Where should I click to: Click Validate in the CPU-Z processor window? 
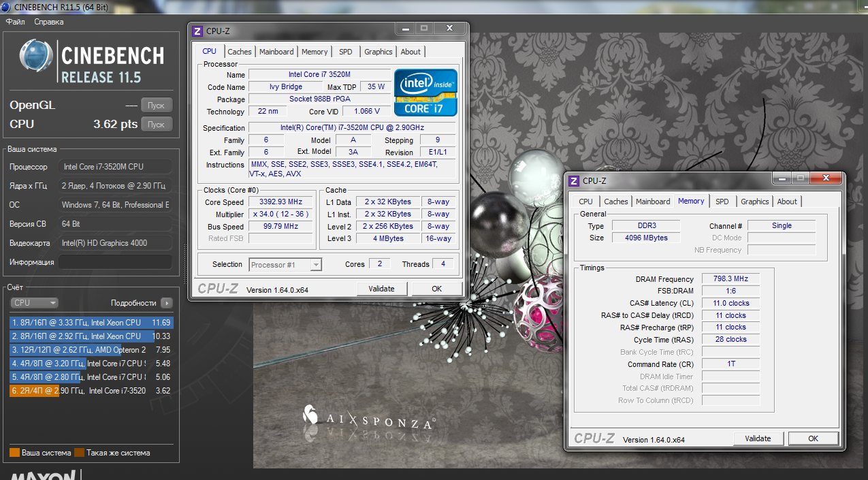tap(381, 289)
